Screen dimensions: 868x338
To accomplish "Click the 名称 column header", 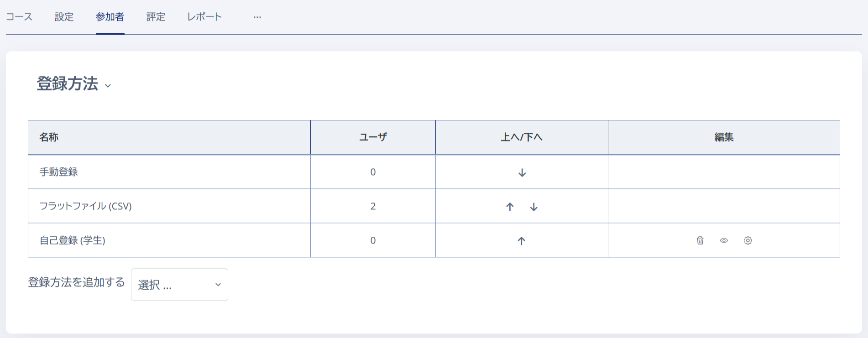I will click(48, 137).
